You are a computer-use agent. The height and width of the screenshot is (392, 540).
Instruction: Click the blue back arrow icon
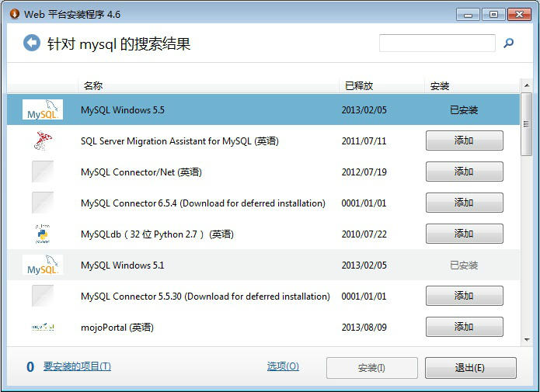pyautogui.click(x=32, y=43)
